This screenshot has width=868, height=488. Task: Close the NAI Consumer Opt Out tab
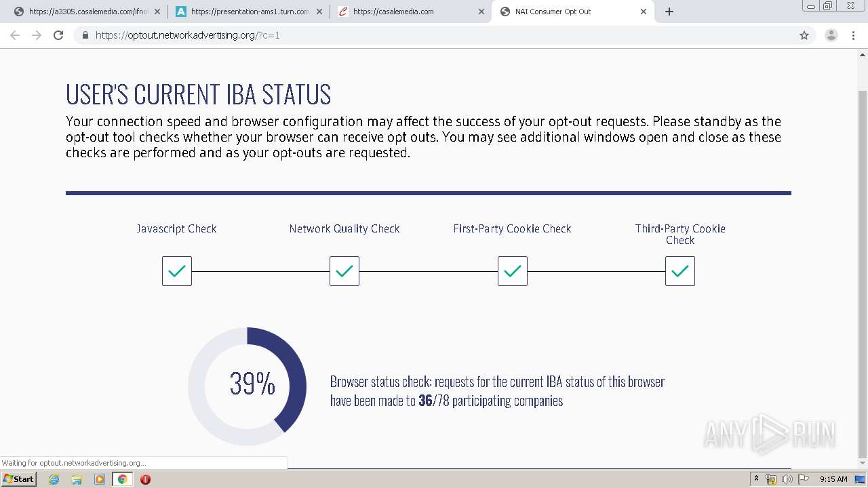coord(644,12)
